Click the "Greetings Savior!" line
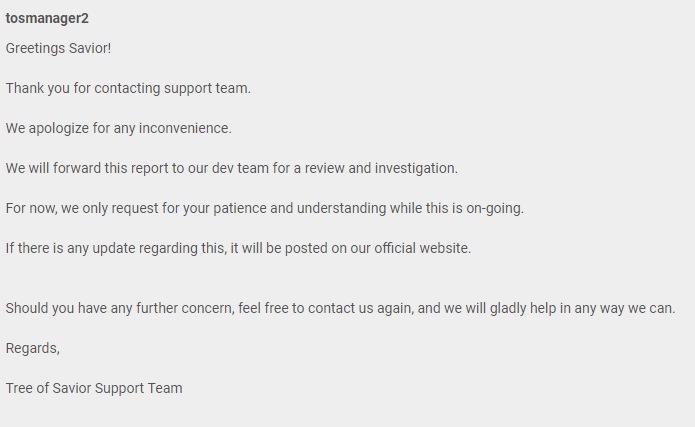 59,48
